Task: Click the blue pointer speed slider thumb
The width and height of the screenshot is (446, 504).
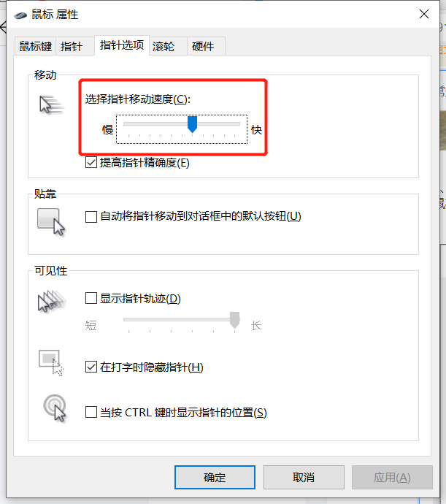Action: (192, 124)
